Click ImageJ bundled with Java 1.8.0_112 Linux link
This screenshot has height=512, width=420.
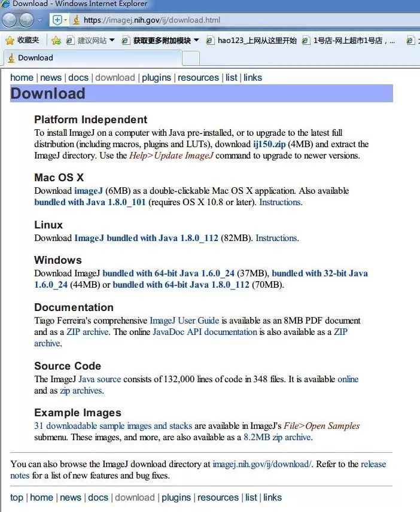(146, 238)
